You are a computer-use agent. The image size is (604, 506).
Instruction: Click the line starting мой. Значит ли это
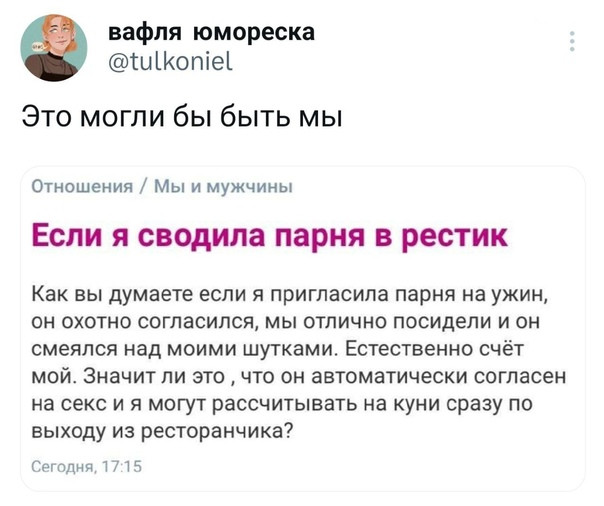299,377
